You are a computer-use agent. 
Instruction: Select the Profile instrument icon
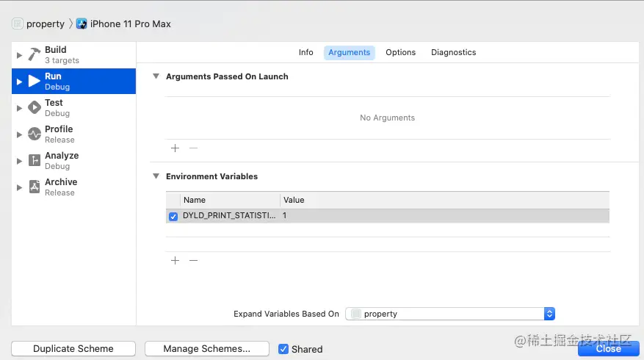click(35, 134)
